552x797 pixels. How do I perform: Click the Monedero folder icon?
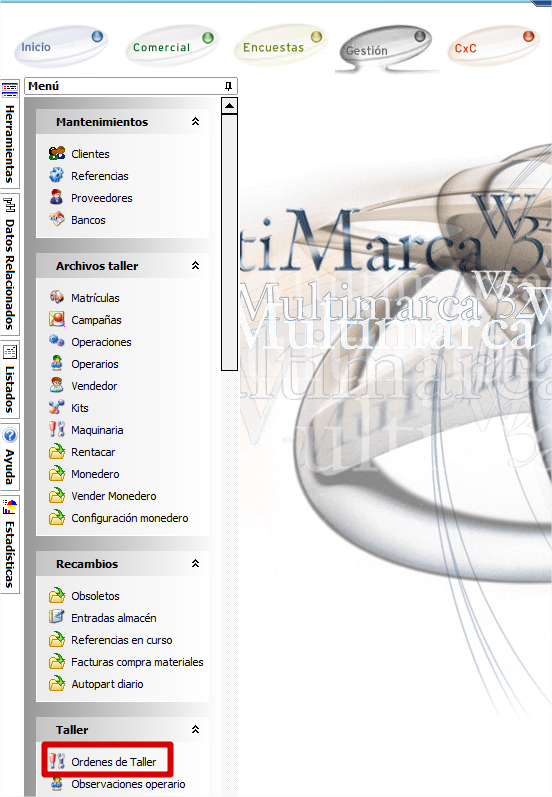click(57, 473)
